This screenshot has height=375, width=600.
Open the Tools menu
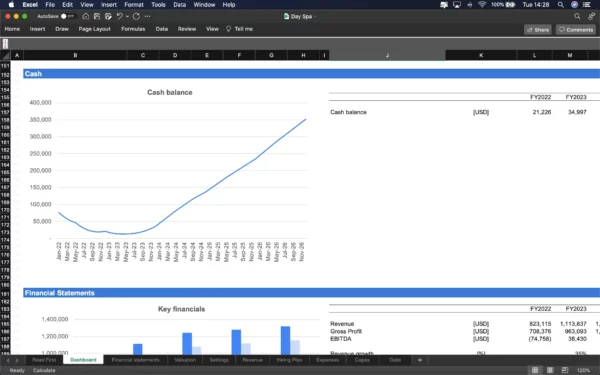point(158,5)
